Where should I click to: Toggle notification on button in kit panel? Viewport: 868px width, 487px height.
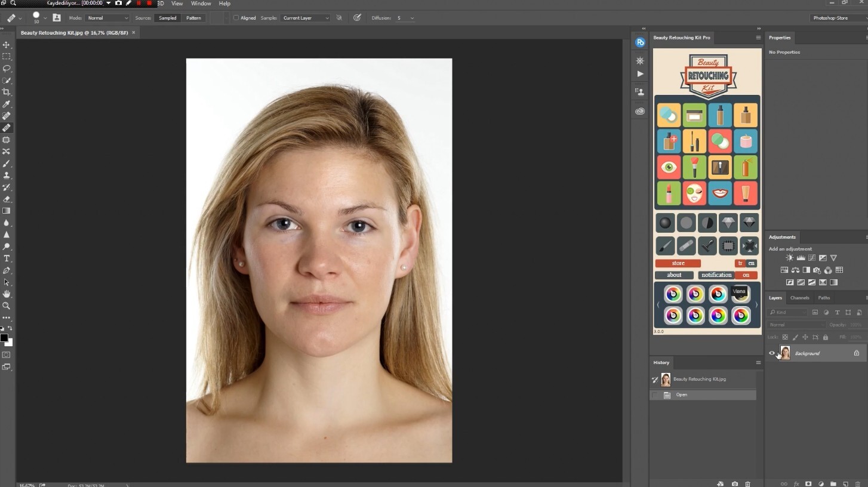pyautogui.click(x=746, y=275)
